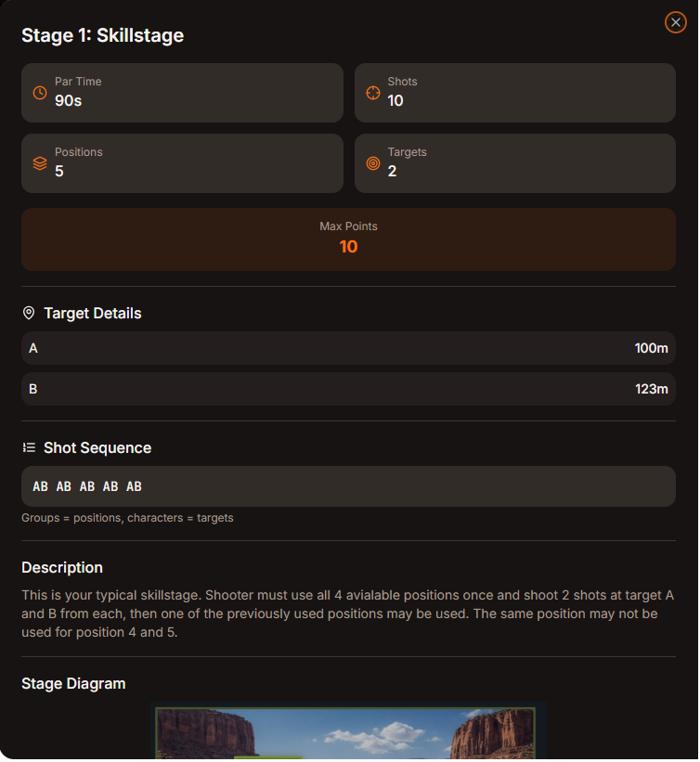Click the Shot Sequence heading
Viewport: 700px width, 762px height.
point(97,447)
